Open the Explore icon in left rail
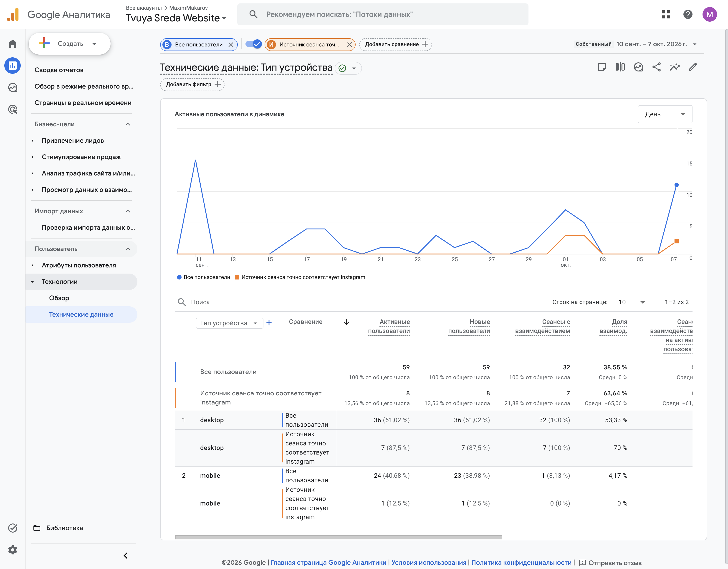728x569 pixels. point(13,87)
